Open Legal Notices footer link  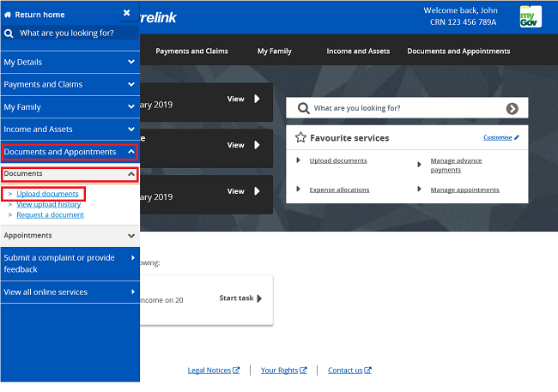click(x=209, y=371)
